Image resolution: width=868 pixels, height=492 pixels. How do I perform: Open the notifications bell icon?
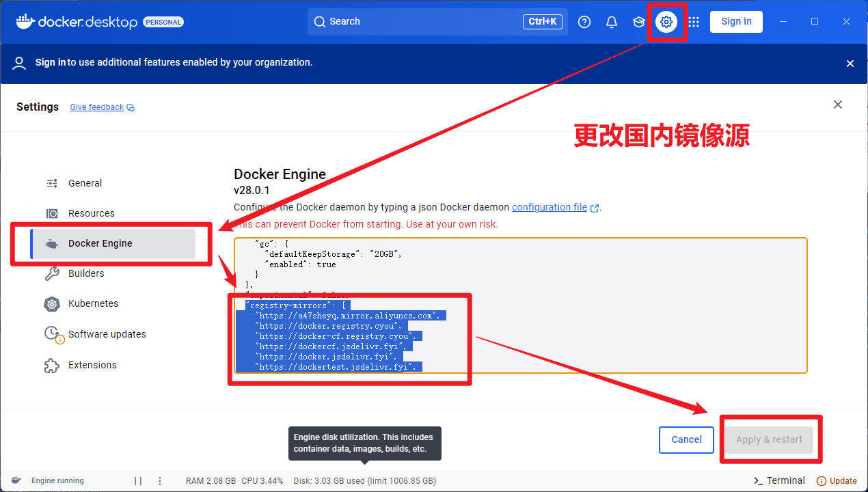[x=612, y=22]
